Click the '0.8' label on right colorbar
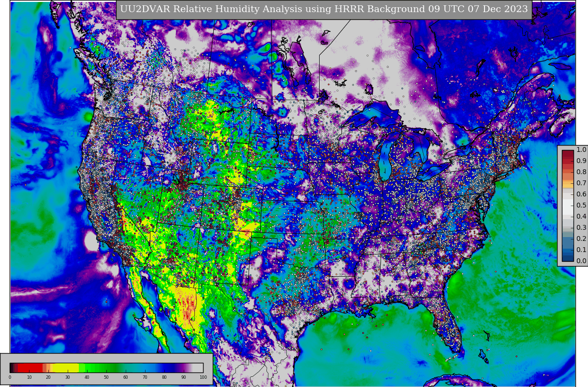The image size is (588, 387). tap(581, 172)
